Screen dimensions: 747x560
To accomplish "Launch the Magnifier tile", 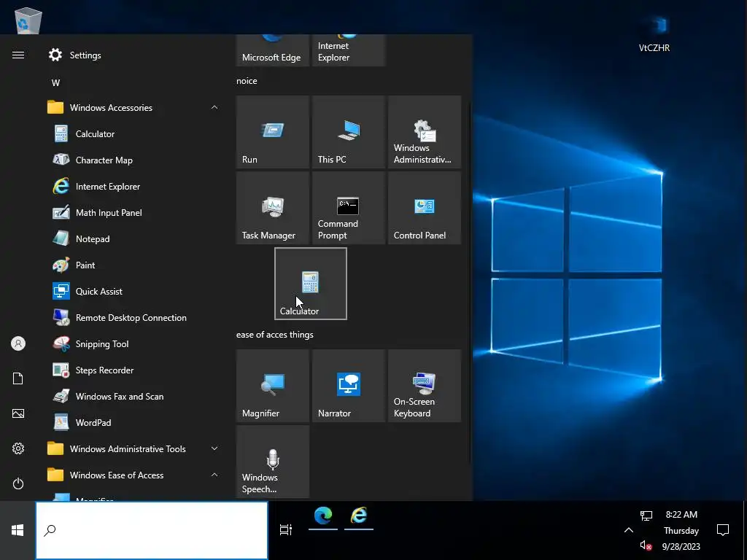I will [x=273, y=386].
